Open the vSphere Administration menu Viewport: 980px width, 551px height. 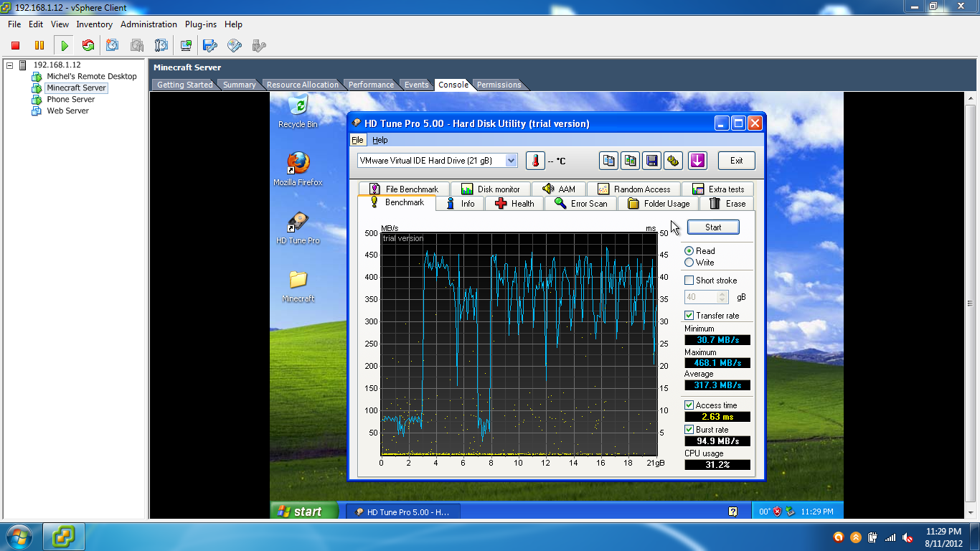(149, 24)
